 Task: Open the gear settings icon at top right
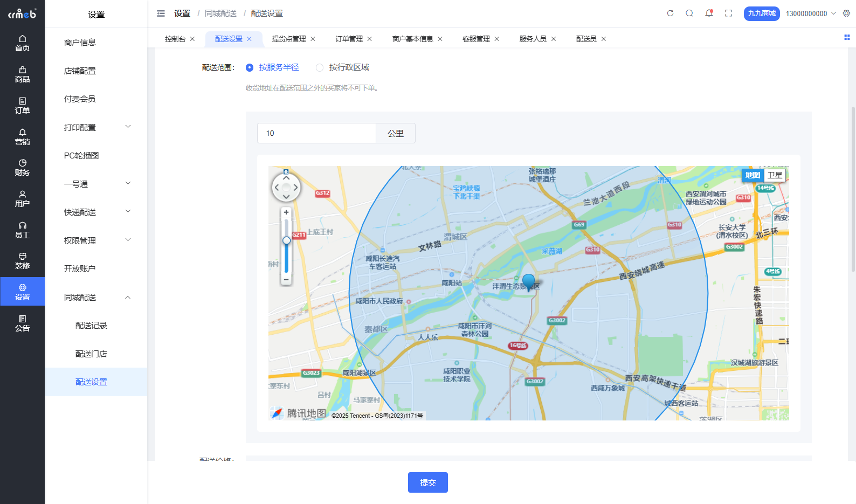point(846,13)
